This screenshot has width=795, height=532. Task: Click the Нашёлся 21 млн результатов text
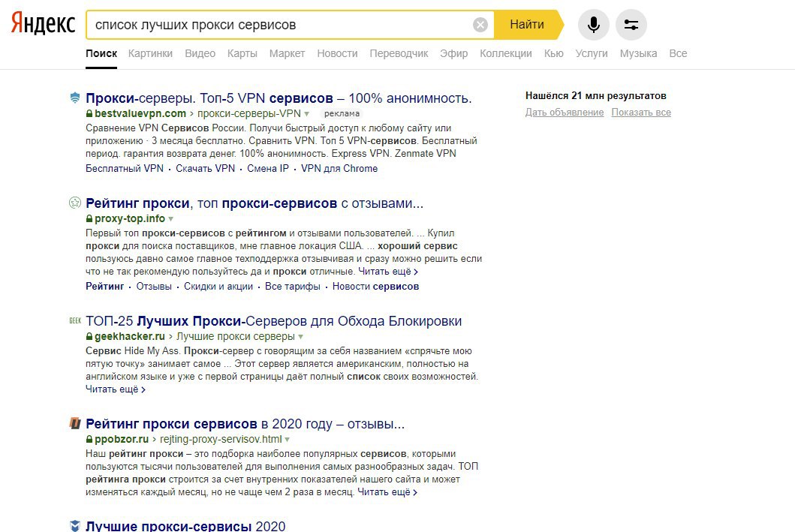[596, 96]
